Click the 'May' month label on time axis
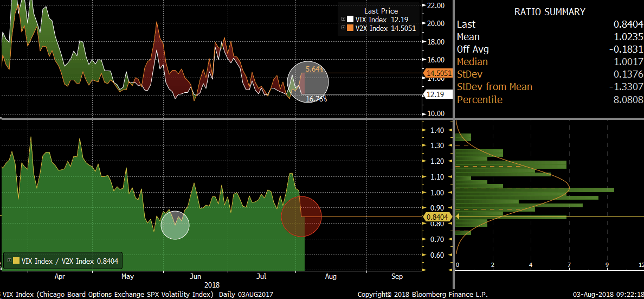 (x=128, y=277)
